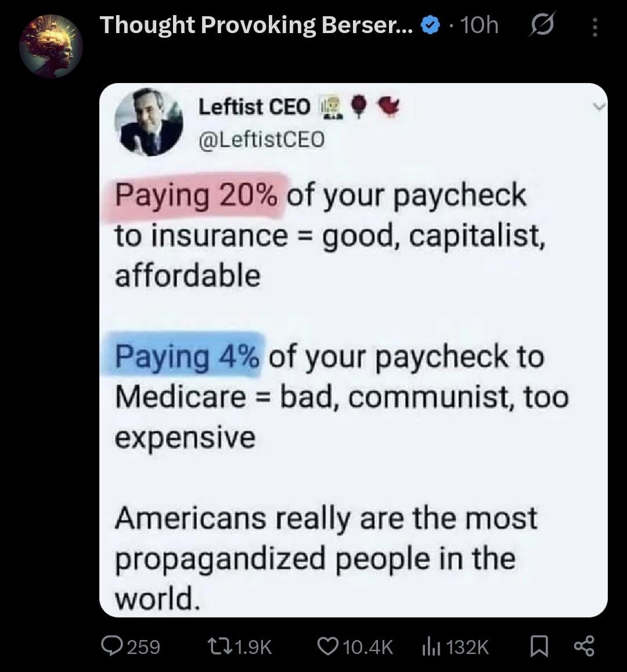Repost this tweet with retweet icon
The image size is (627, 672).
218,646
